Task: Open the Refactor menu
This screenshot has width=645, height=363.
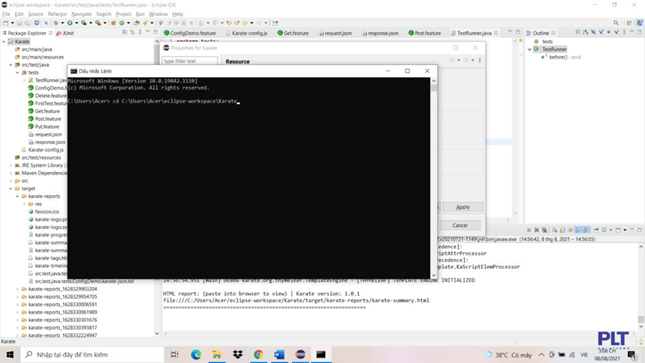Action: 57,14
